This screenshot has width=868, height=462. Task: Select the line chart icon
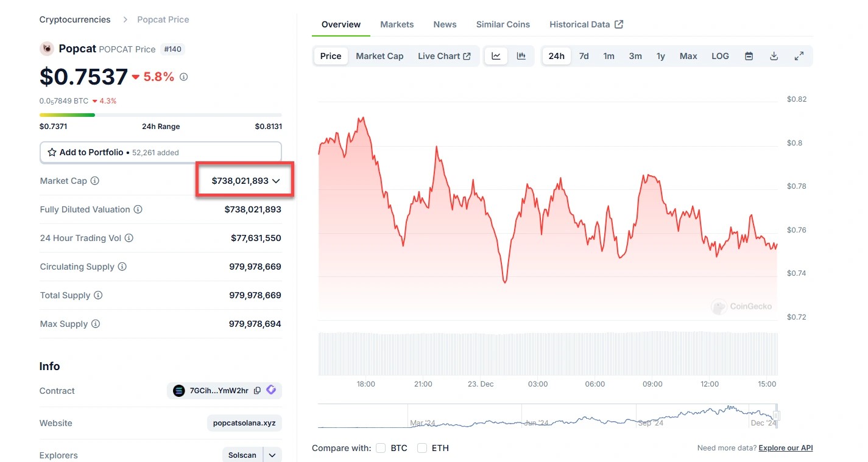click(x=496, y=56)
